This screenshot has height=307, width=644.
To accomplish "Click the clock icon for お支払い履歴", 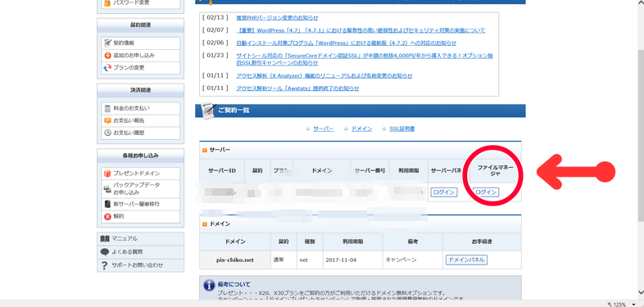I will 107,133.
